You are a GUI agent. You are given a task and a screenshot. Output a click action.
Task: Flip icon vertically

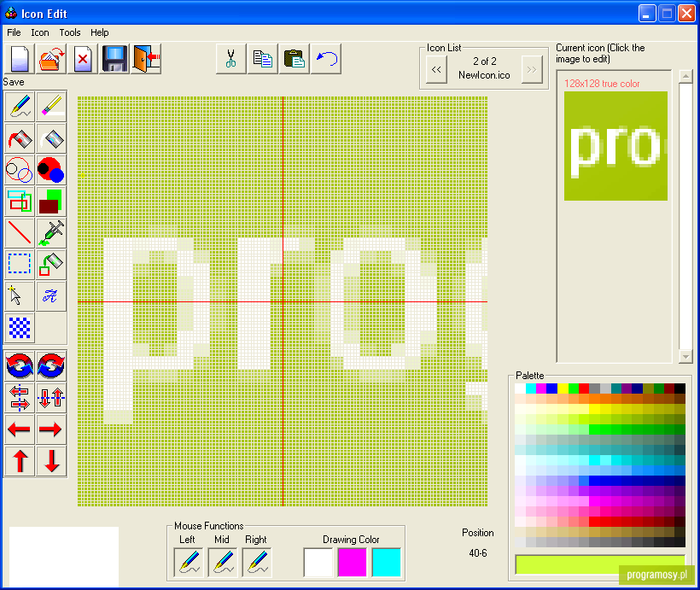[51, 398]
